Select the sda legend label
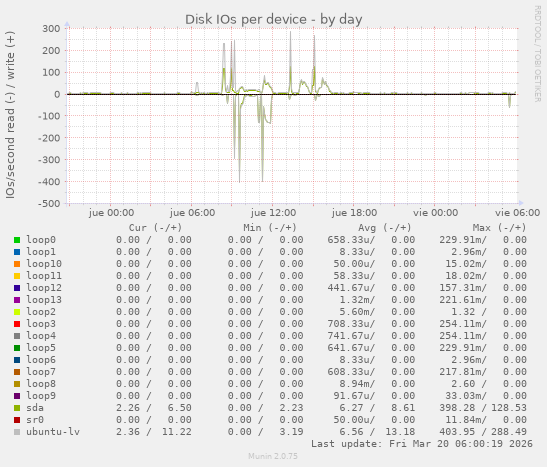This screenshot has width=547, height=467. pos(35,408)
